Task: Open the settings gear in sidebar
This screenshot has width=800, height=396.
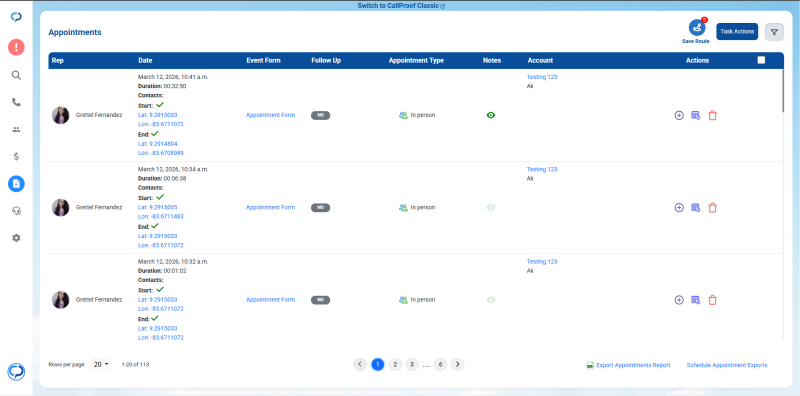Action: (x=16, y=238)
